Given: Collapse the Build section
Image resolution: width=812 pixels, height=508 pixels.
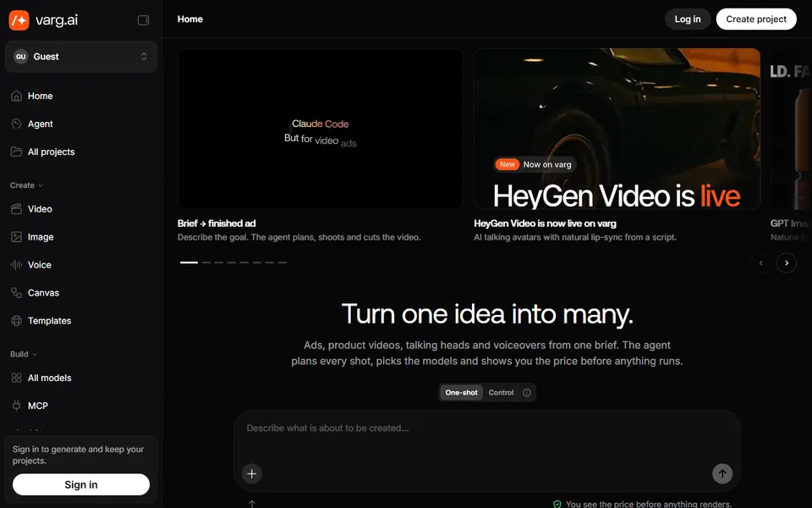Looking at the screenshot, I should click(24, 355).
